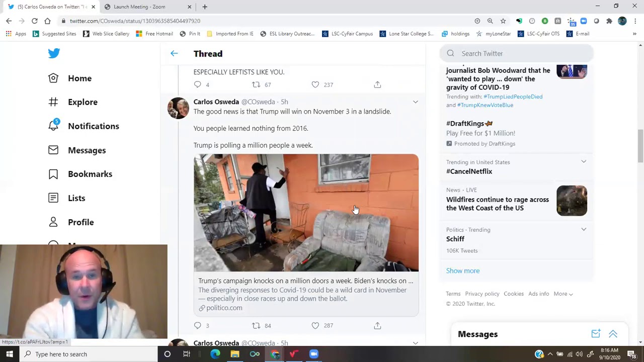Open the #DraftKings promoted trend
Image resolution: width=644 pixels, height=362 pixels.
[469, 124]
